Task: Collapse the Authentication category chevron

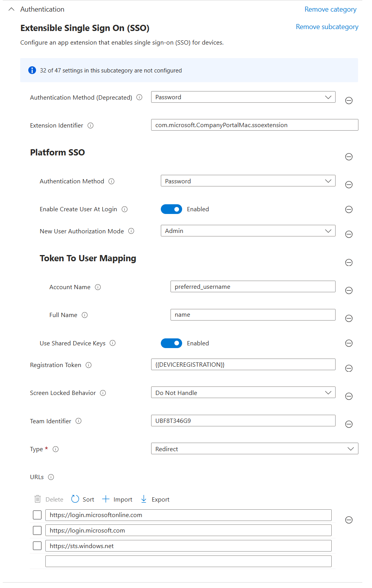Action: (12, 9)
